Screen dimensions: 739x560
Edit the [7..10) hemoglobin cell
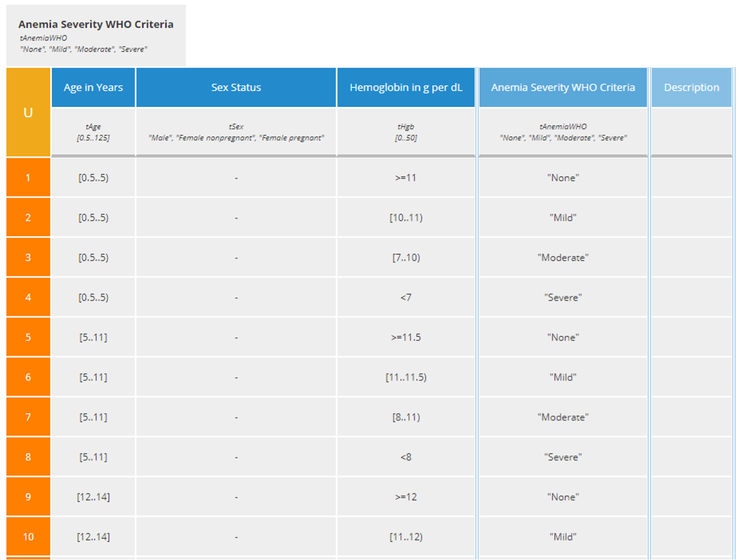point(406,257)
